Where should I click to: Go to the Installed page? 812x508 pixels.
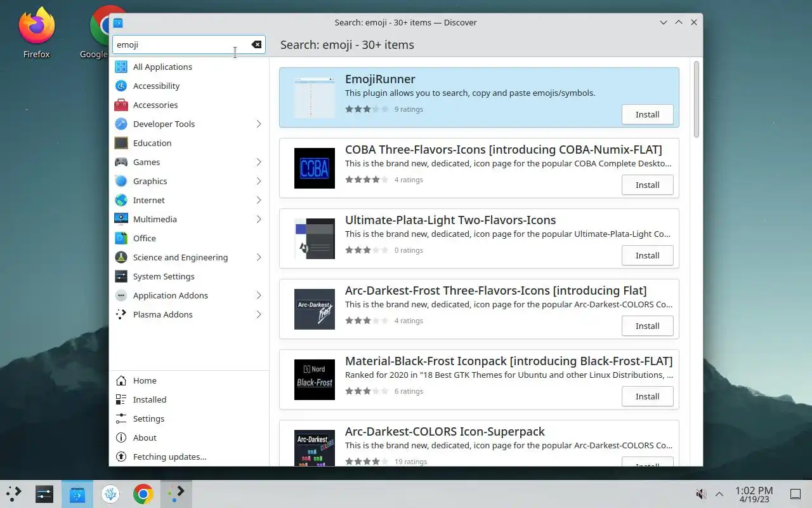(x=189, y=399)
